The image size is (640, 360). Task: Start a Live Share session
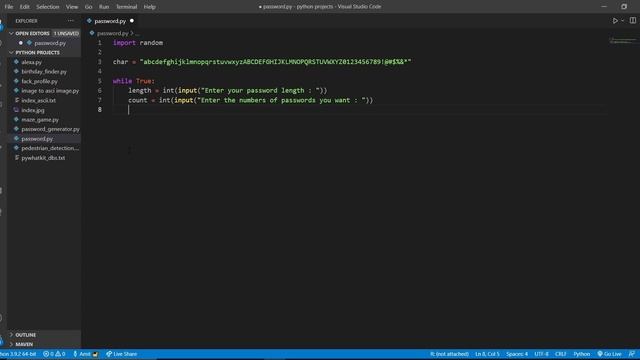coord(122,354)
